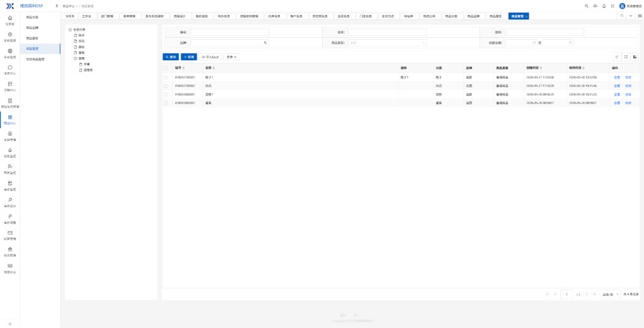Viewport: 644px width, 328px height.
Task: Collapse the expanded subcategory under 全部分类
Action: pos(75,58)
